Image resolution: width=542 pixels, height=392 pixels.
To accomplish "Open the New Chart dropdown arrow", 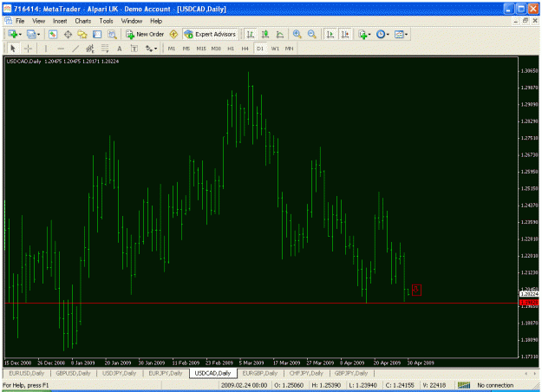I will point(20,34).
